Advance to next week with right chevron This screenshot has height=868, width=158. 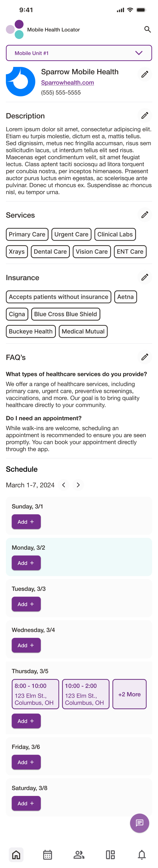tap(79, 485)
